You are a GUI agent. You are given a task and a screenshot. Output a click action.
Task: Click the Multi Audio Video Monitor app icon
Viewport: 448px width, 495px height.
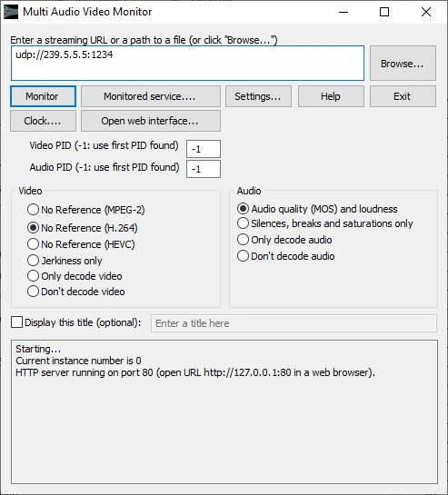11,12
